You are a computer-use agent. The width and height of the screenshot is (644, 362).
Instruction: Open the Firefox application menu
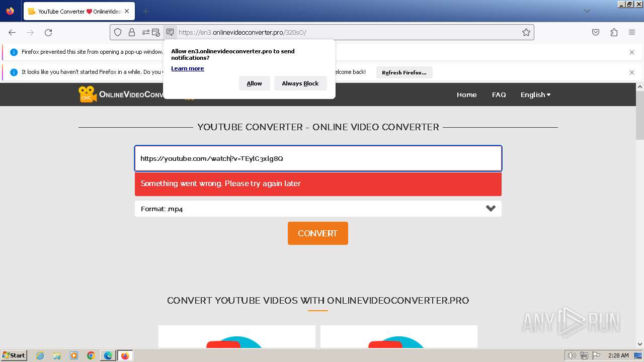(632, 32)
